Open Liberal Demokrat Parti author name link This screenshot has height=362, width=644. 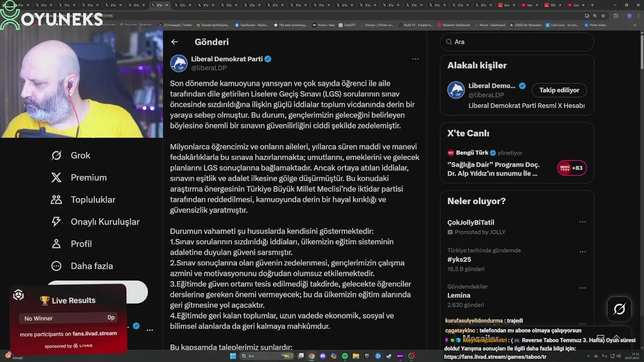227,59
